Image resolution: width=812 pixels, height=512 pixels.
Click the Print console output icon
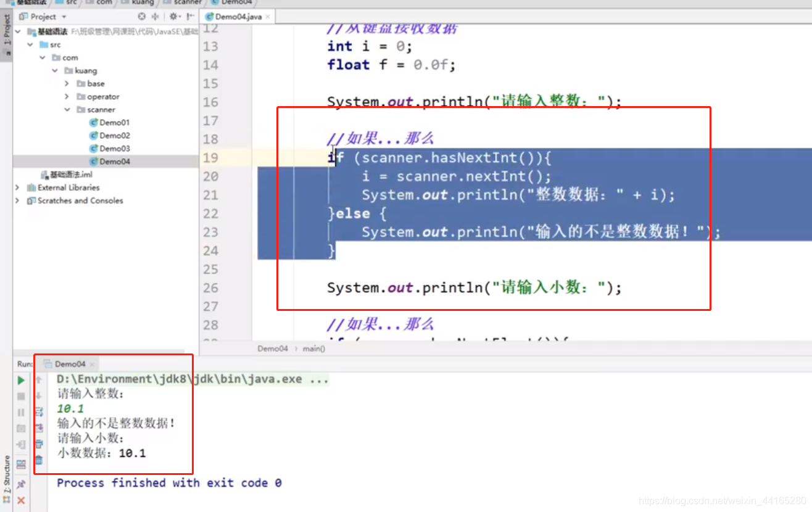38,444
